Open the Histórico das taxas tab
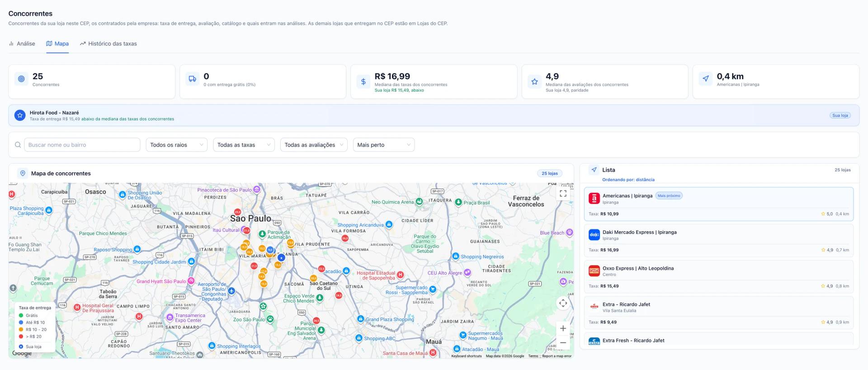 coord(108,44)
